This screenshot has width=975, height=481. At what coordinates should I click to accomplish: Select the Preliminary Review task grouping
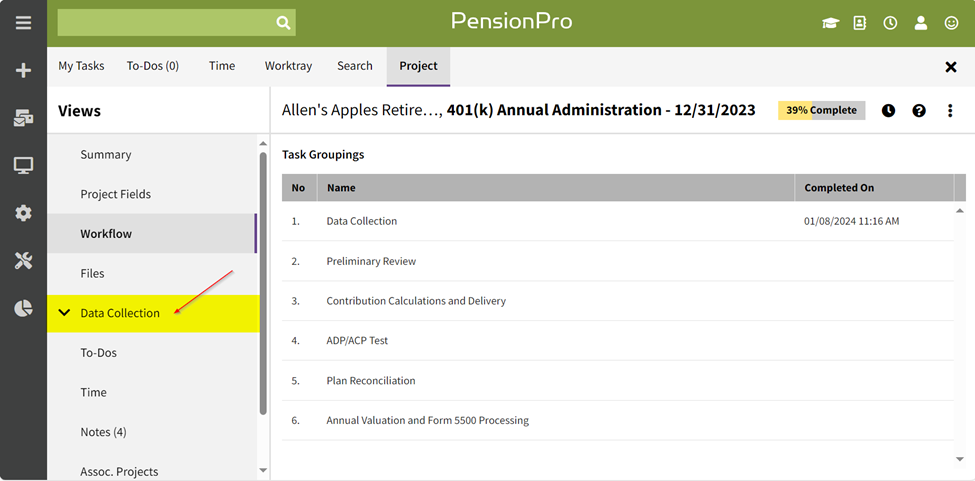[617, 261]
